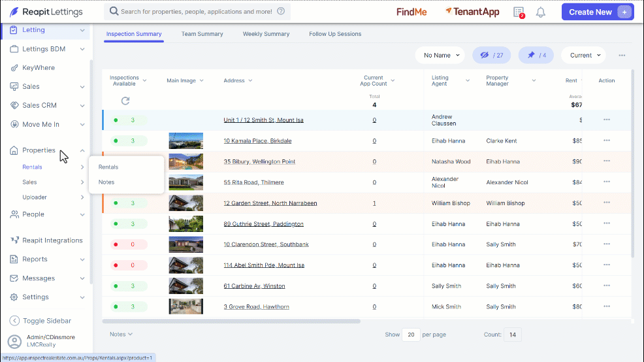
Task: Click the search magnifier icon
Action: (x=114, y=11)
